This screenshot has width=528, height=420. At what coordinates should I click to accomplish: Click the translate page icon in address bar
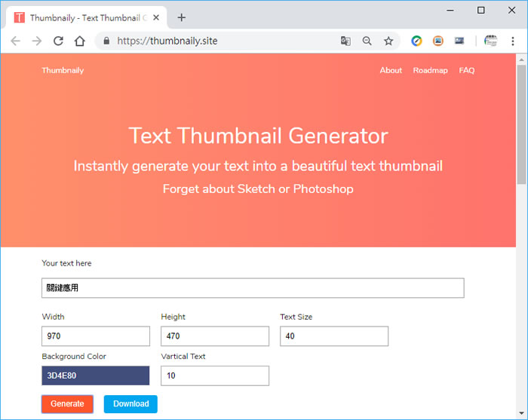click(x=345, y=41)
